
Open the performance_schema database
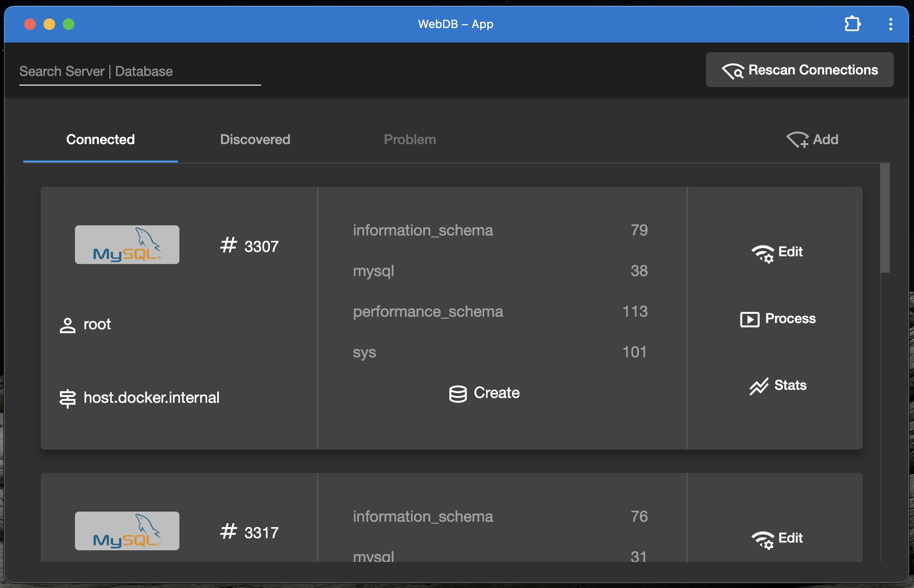click(428, 311)
